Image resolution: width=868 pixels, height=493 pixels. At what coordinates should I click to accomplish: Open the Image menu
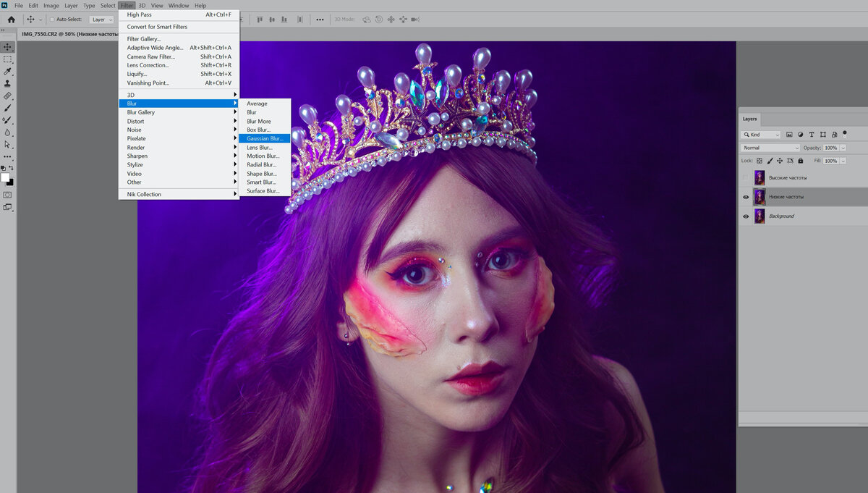tap(51, 5)
